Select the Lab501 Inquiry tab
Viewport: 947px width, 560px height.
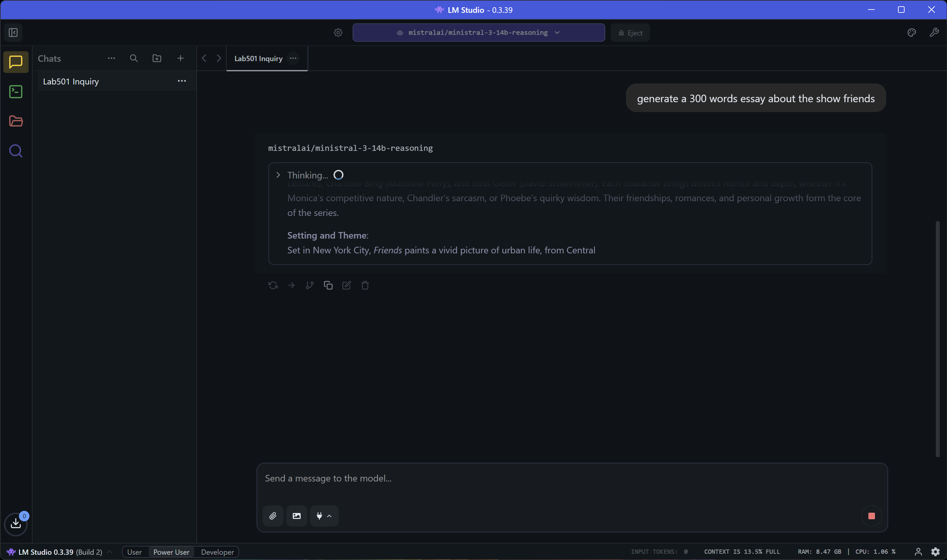click(258, 58)
